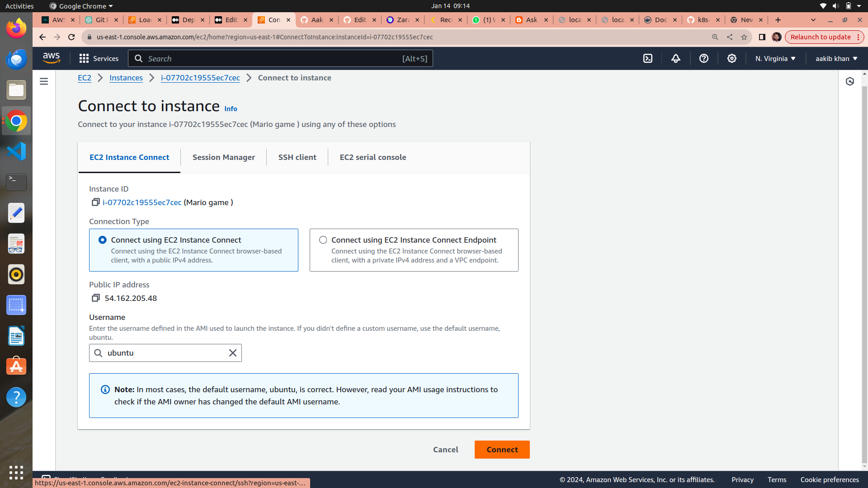
Task: Toggle Chrome side panel icon
Action: click(762, 37)
